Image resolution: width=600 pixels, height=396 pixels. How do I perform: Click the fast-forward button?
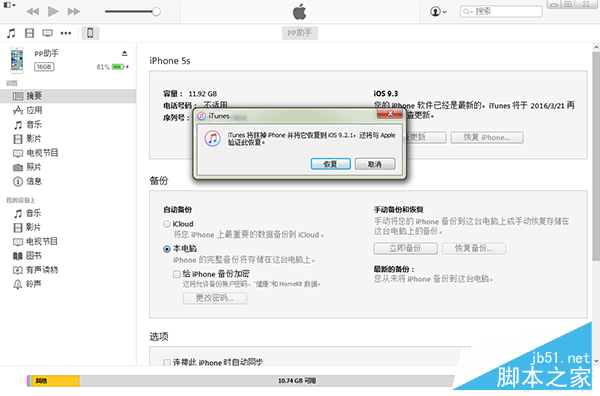pyautogui.click(x=74, y=11)
